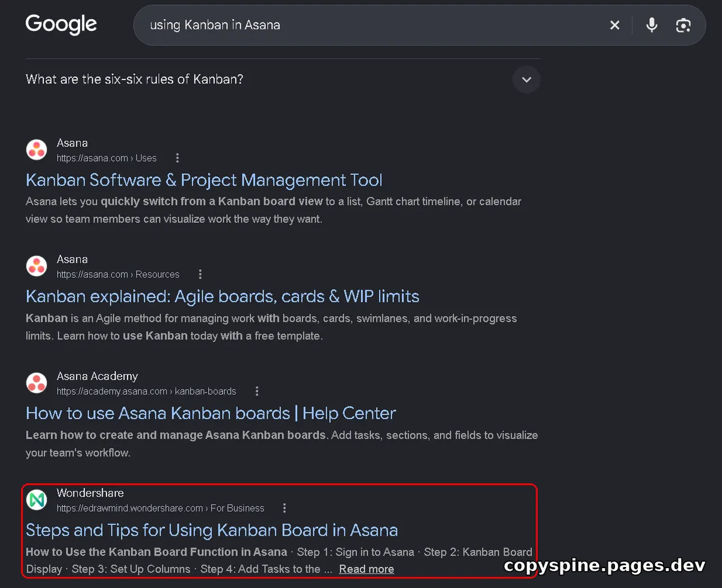This screenshot has height=588, width=722.
Task: Click URL 'https://academy.asana.com › kanban-boards'
Action: click(x=146, y=391)
